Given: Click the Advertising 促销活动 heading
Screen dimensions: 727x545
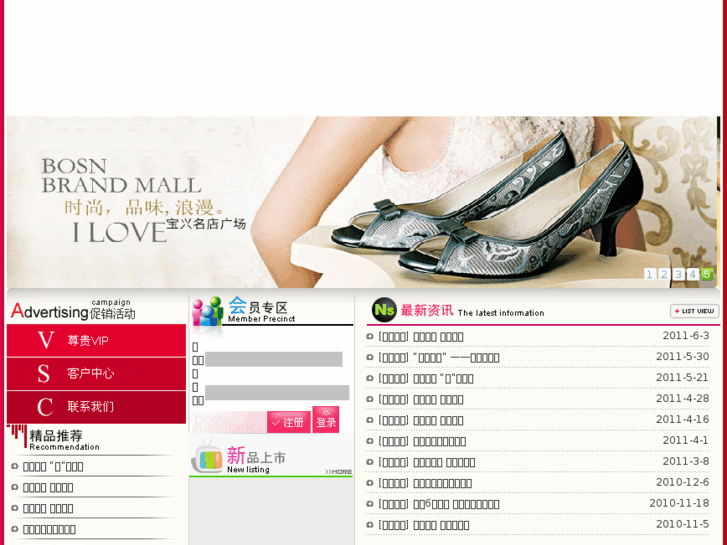Looking at the screenshot, I should pos(73,310).
